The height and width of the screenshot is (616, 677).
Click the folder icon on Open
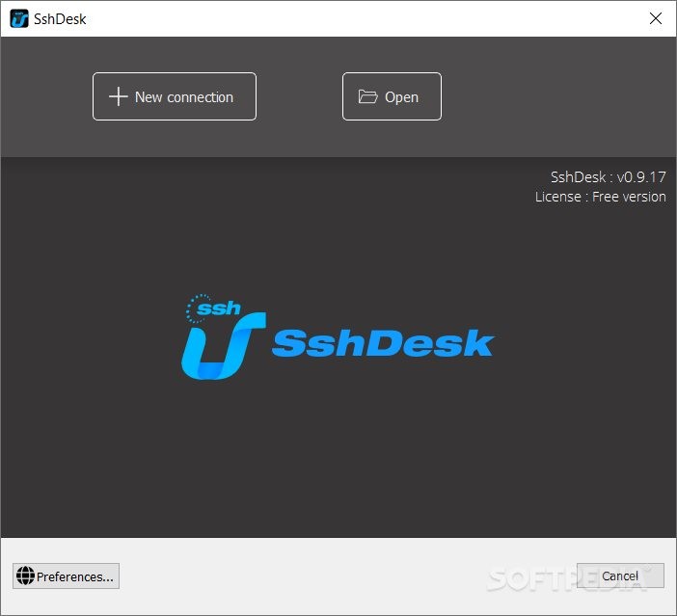point(367,96)
